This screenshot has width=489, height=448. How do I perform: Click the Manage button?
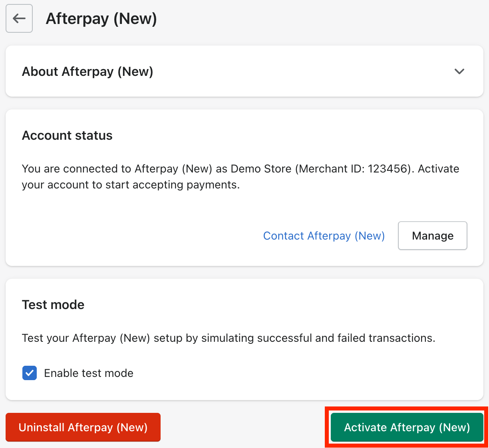tap(433, 236)
